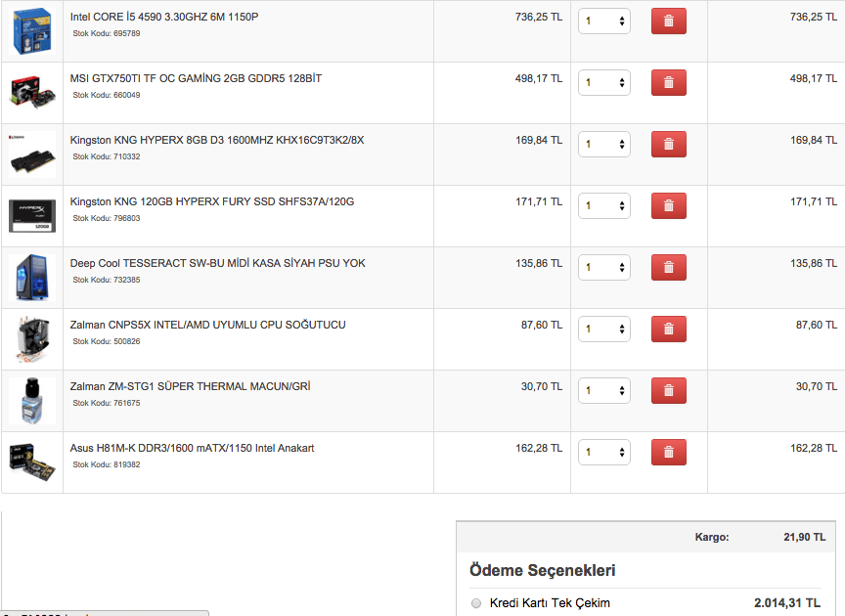Click the 2.014,31 TL total amount
This screenshot has height=616, width=845.
[786, 603]
